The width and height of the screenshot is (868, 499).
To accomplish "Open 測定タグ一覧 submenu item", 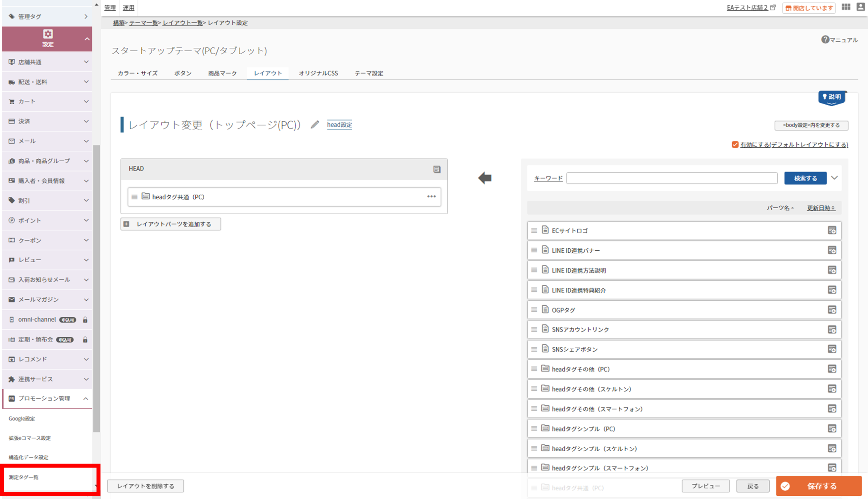I will (x=24, y=477).
